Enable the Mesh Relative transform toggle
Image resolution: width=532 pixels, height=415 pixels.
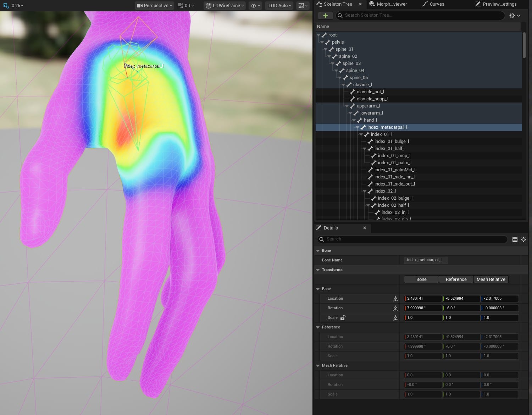click(x=491, y=280)
